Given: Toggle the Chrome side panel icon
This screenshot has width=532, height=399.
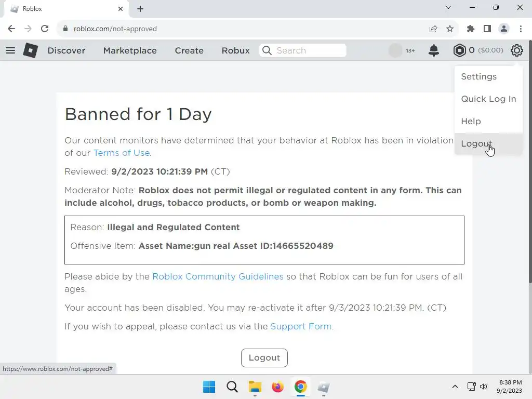Looking at the screenshot, I should click(487, 29).
